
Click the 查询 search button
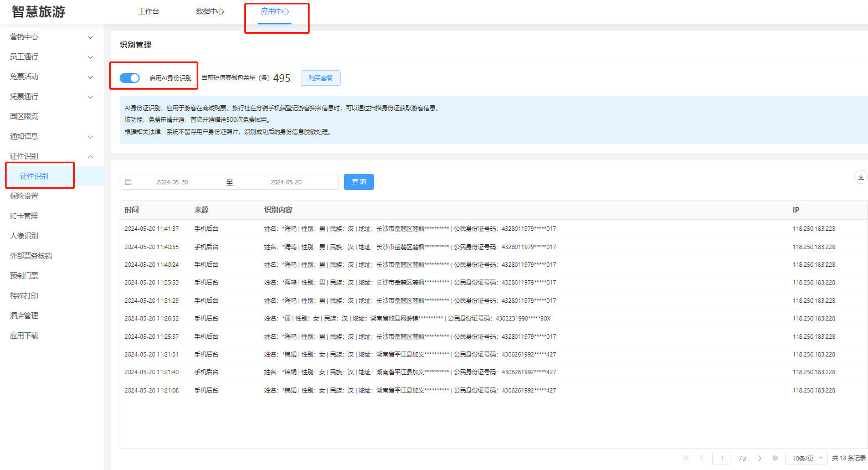pos(358,182)
